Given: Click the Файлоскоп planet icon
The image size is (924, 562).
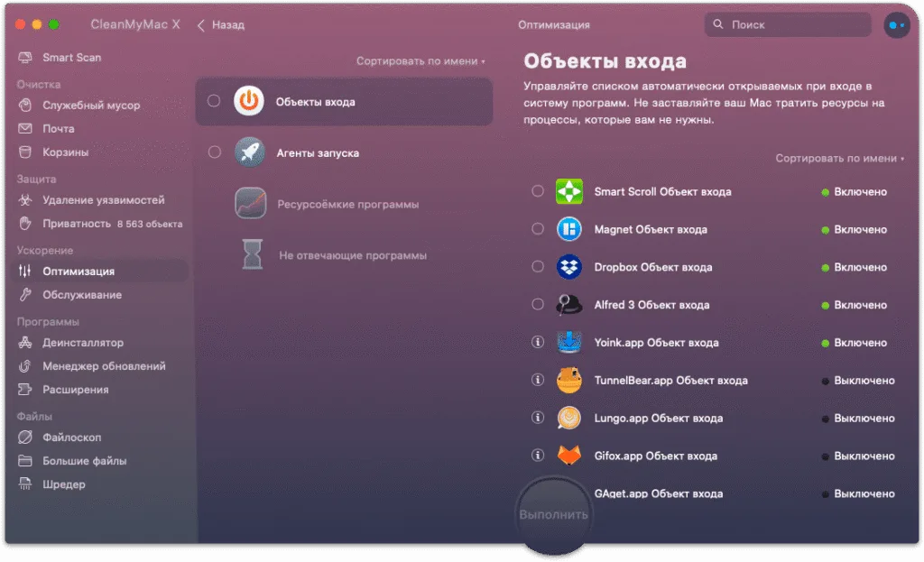Looking at the screenshot, I should pyautogui.click(x=24, y=438).
